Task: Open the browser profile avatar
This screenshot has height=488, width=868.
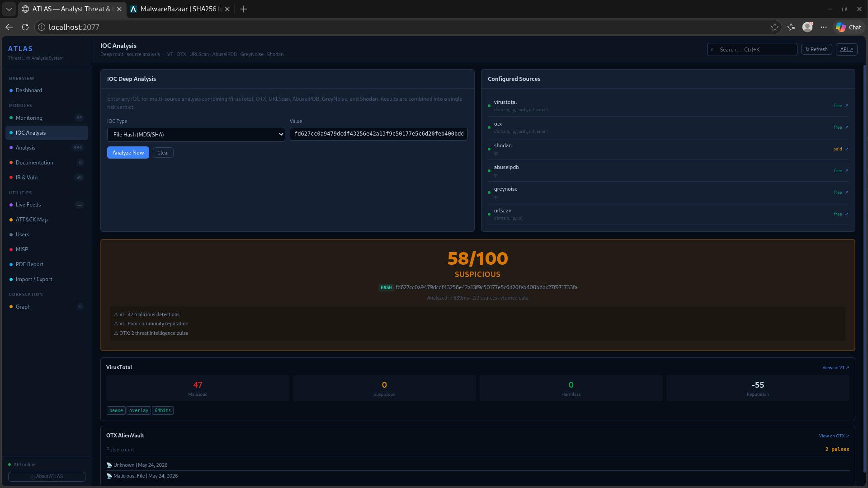Action: pos(807,27)
